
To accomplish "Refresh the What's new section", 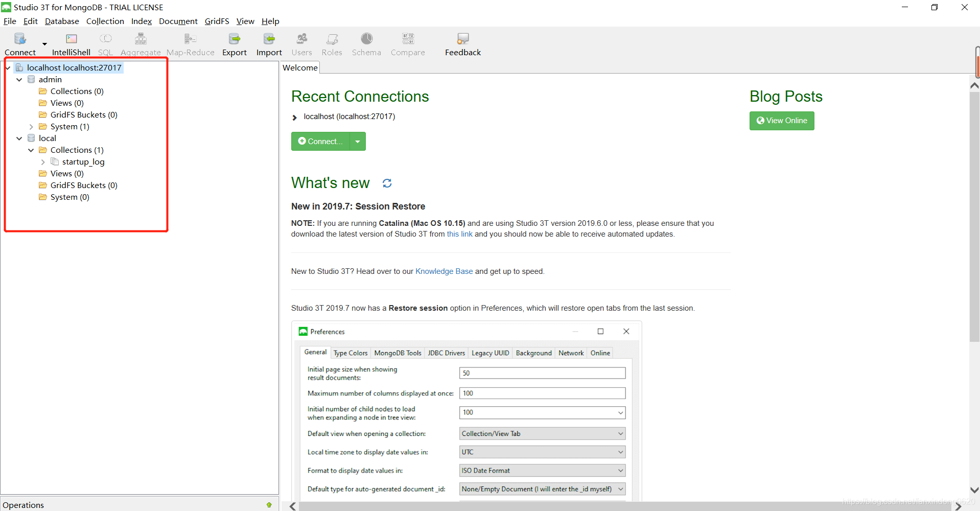I will pyautogui.click(x=387, y=183).
